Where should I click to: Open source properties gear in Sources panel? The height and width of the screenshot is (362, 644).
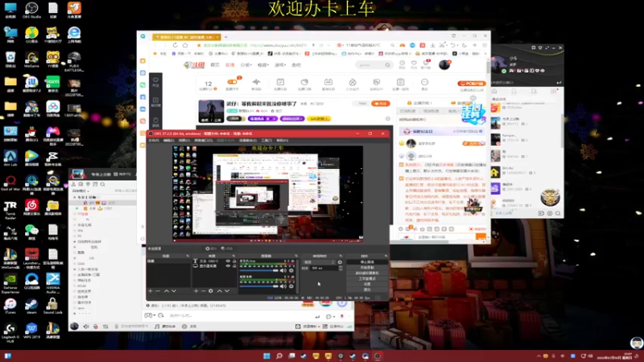[211, 291]
